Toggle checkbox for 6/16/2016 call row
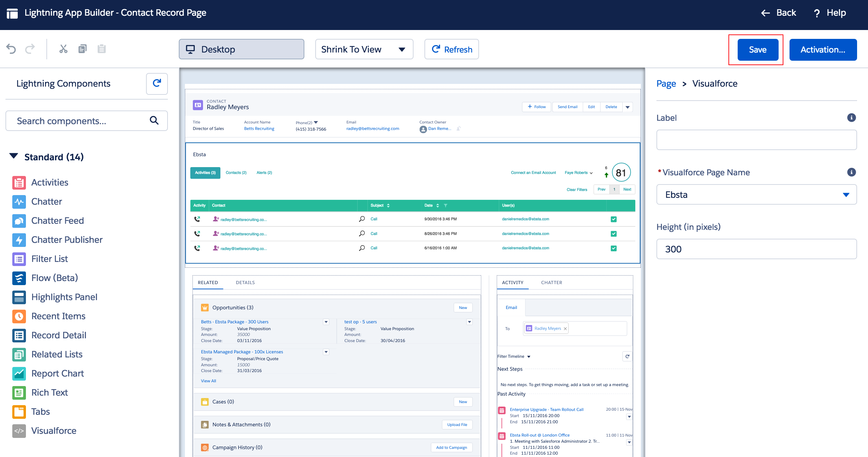Viewport: 868px width, 457px height. [613, 248]
